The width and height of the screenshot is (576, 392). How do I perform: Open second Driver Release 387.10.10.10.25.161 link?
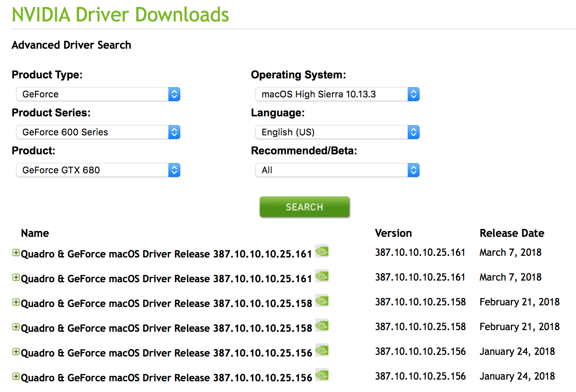click(166, 279)
